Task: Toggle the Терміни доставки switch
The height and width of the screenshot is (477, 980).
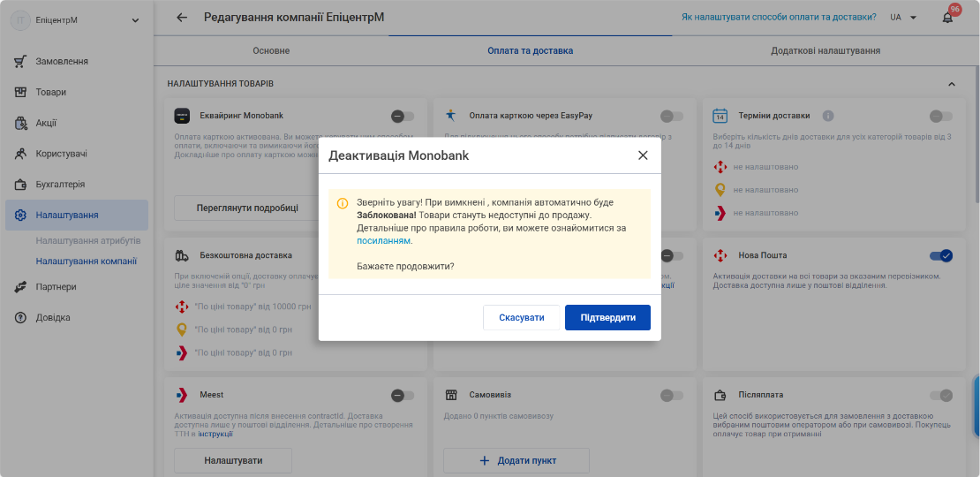Action: (x=940, y=116)
